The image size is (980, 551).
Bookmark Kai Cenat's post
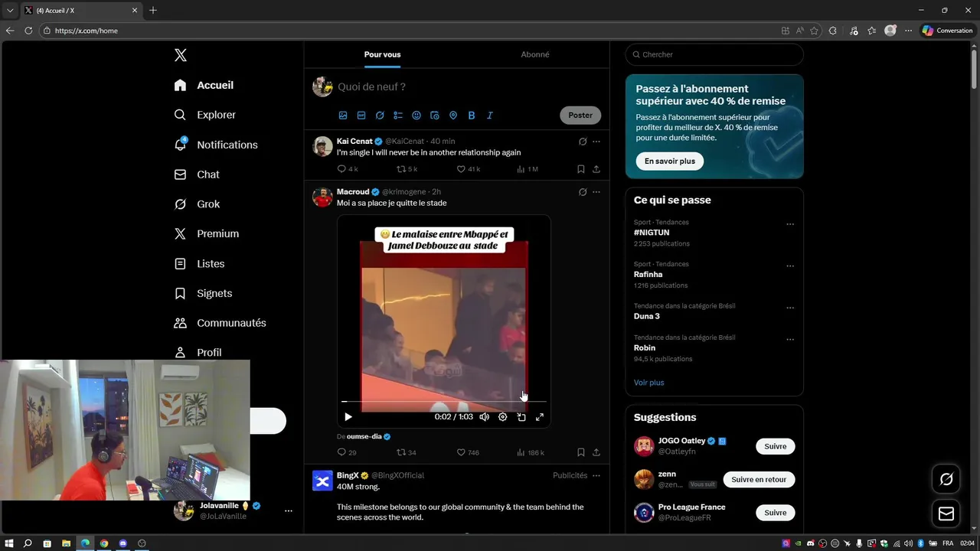click(581, 169)
